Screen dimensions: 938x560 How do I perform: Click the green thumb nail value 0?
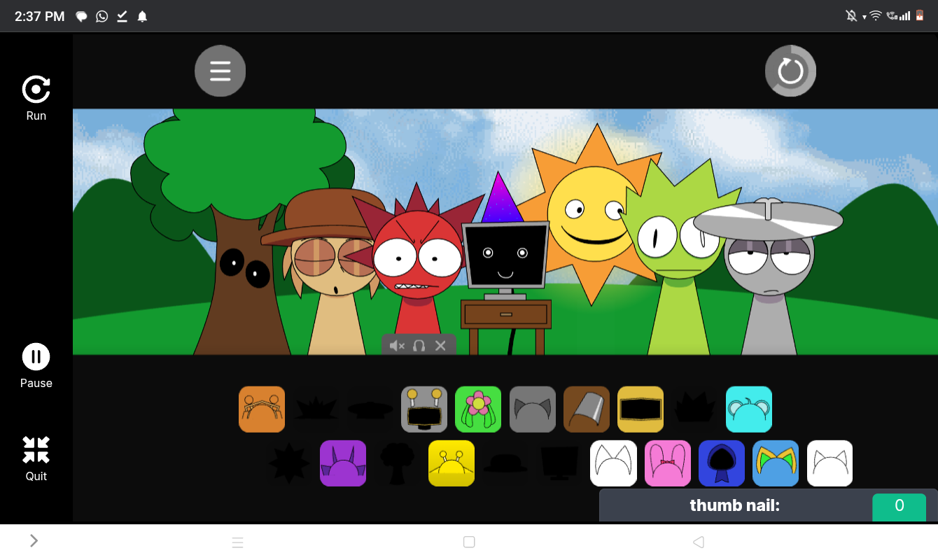[x=899, y=505]
